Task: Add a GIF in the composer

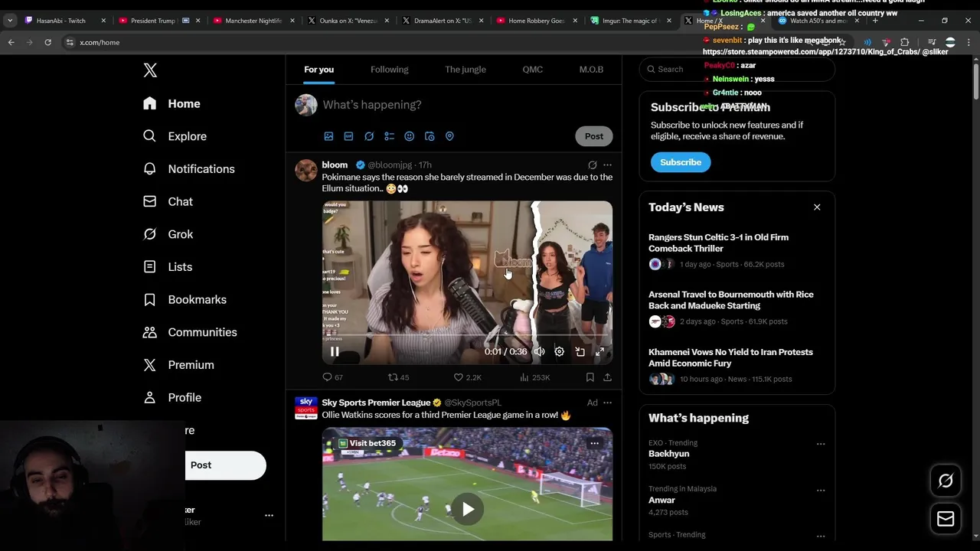Action: coord(348,136)
